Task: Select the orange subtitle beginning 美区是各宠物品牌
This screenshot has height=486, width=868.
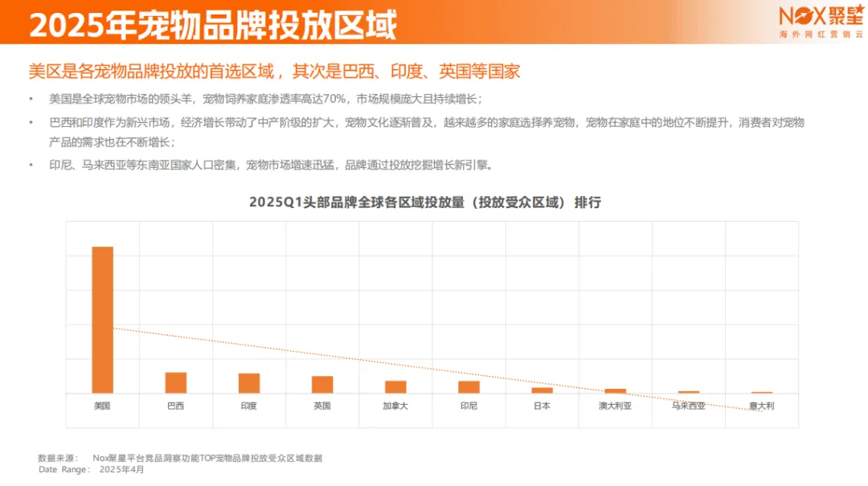Action: [x=274, y=71]
